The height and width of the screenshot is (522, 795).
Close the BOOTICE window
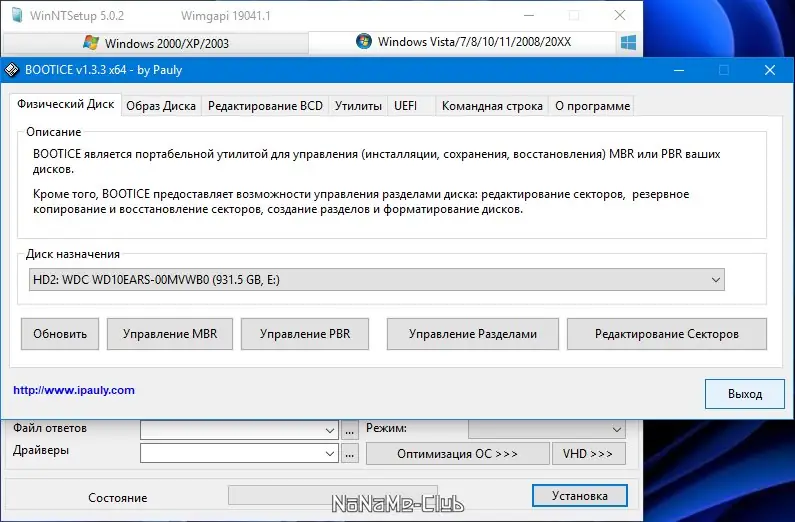pos(770,70)
